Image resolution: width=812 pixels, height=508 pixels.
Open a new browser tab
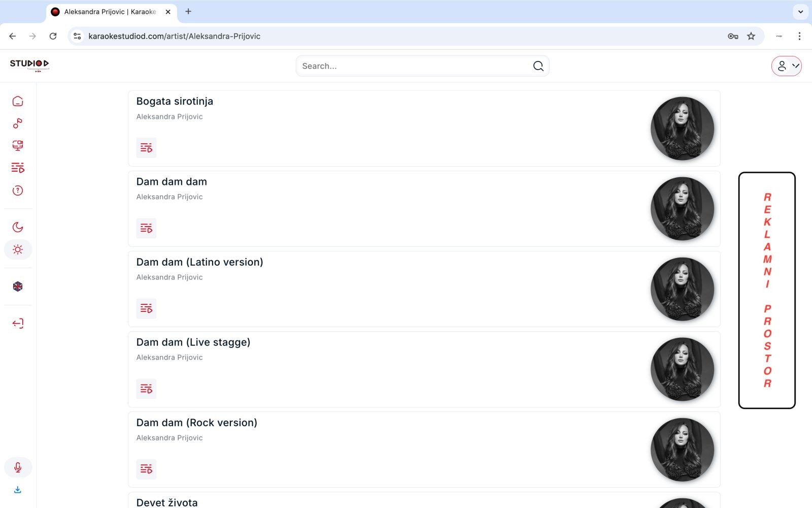188,12
